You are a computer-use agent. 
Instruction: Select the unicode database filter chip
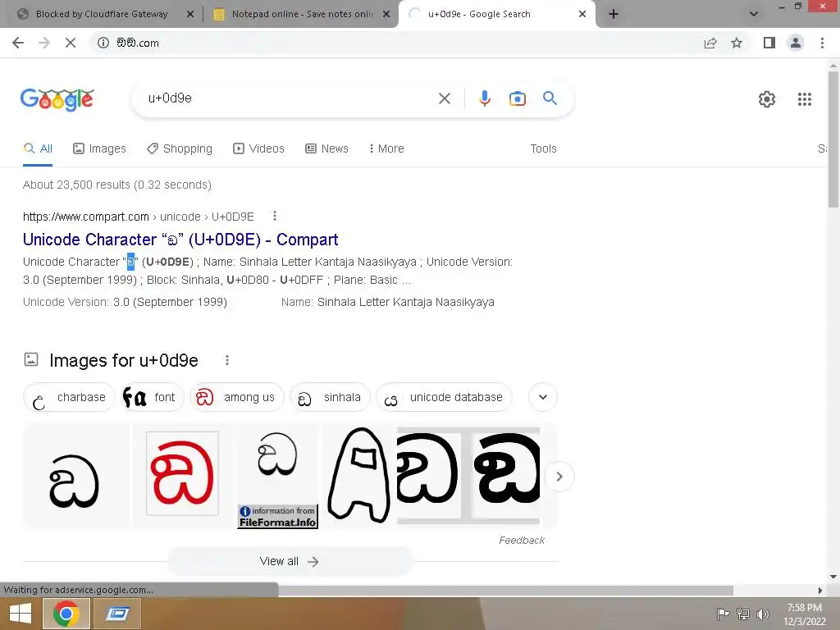[x=444, y=397]
